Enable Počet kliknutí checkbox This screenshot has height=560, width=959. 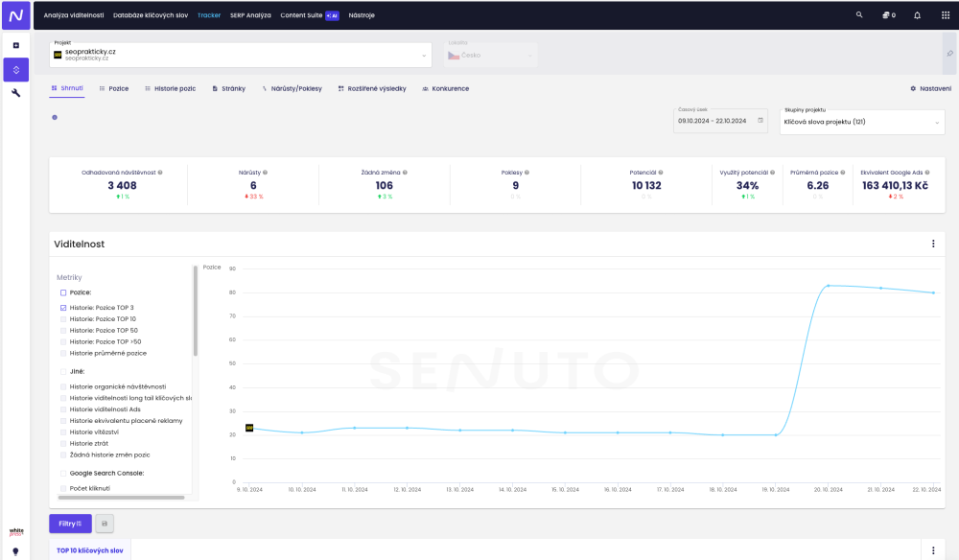[x=63, y=488]
